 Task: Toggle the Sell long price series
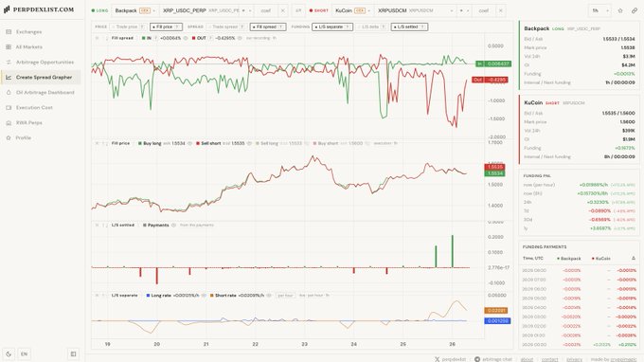267,143
